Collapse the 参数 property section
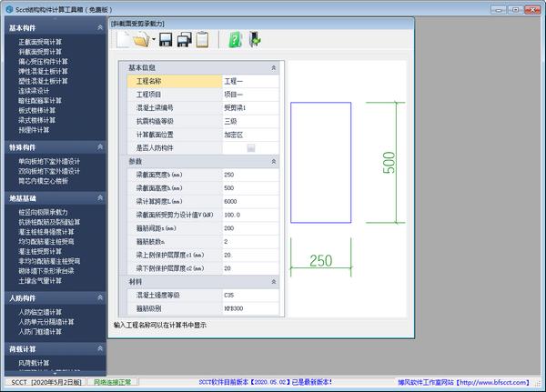The image size is (546, 392). coord(274,161)
